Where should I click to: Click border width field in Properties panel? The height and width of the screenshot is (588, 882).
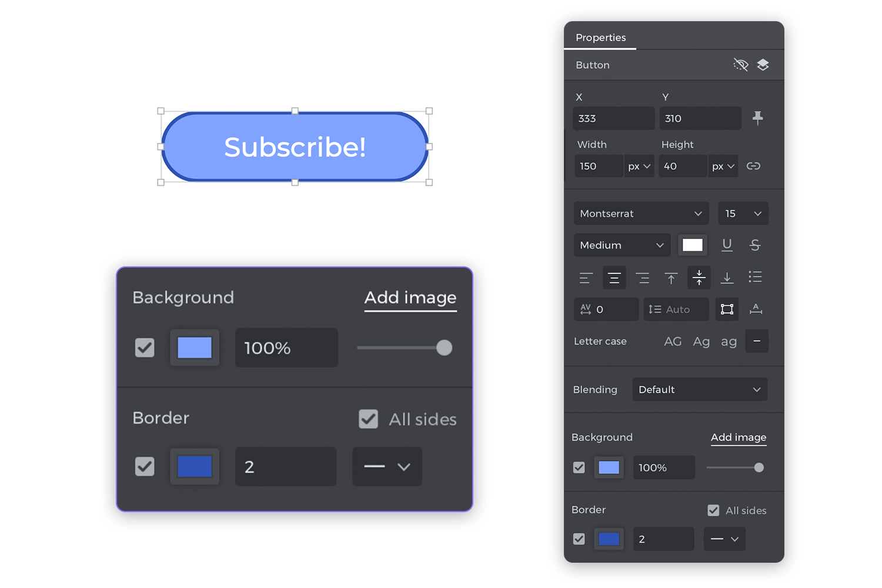click(664, 539)
